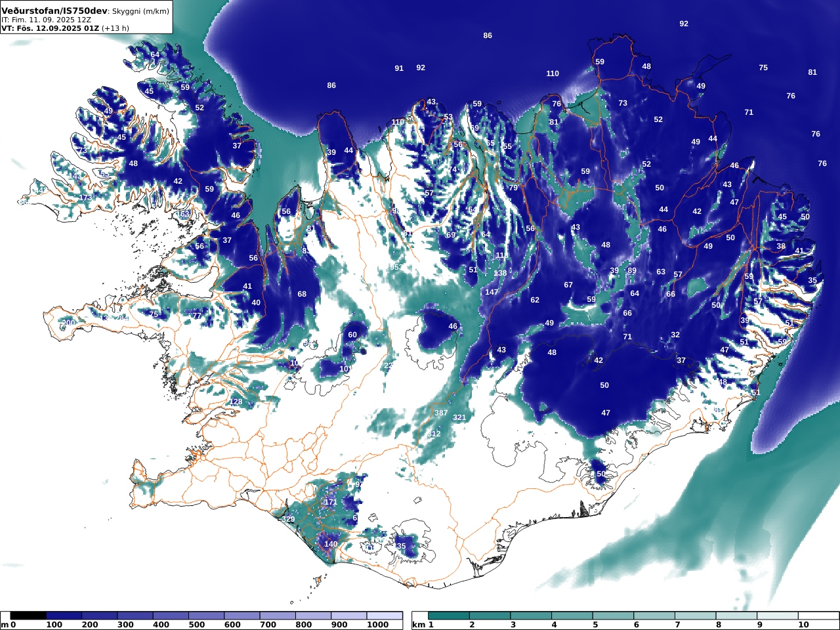The image size is (840, 630).
Task: Click the white swatch between 9 and 10
Action: [x=778, y=616]
